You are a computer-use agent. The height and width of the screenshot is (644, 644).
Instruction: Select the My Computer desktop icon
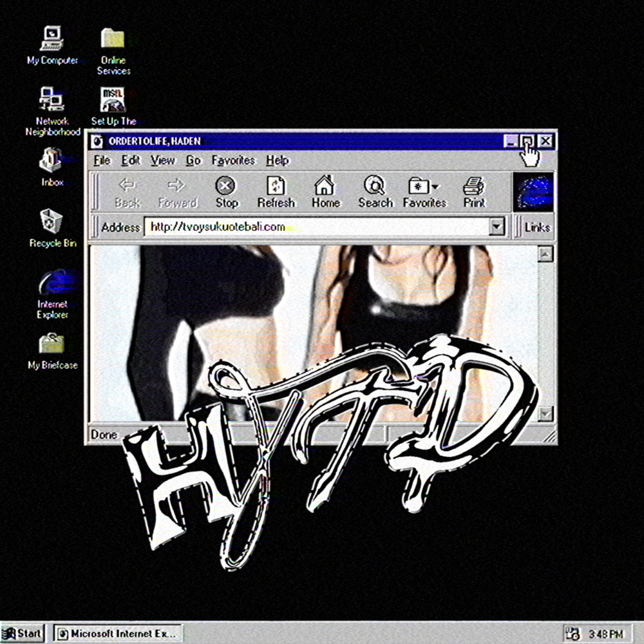(x=52, y=39)
